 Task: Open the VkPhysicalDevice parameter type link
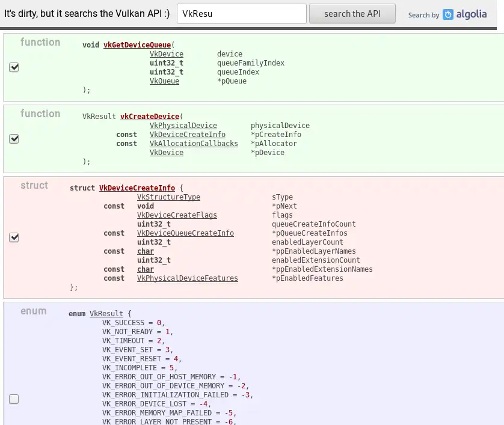(x=183, y=125)
